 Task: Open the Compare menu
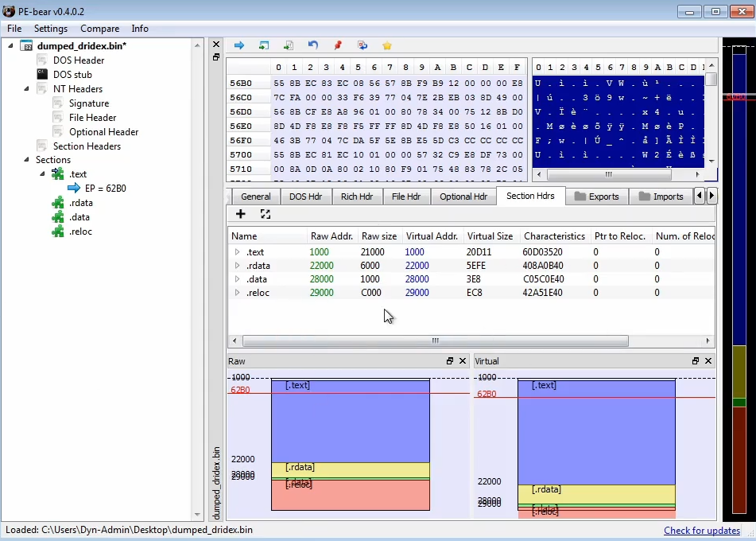[99, 29]
